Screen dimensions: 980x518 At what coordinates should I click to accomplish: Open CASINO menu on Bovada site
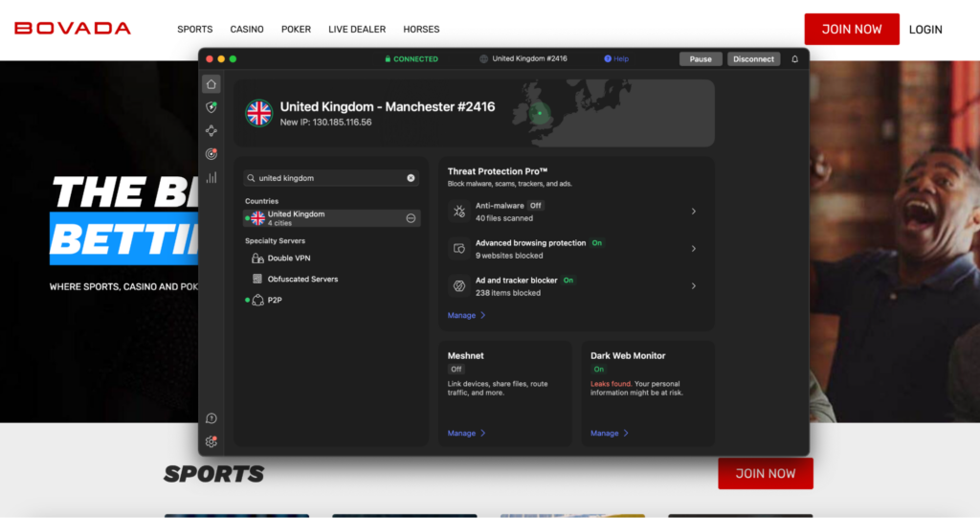tap(247, 30)
